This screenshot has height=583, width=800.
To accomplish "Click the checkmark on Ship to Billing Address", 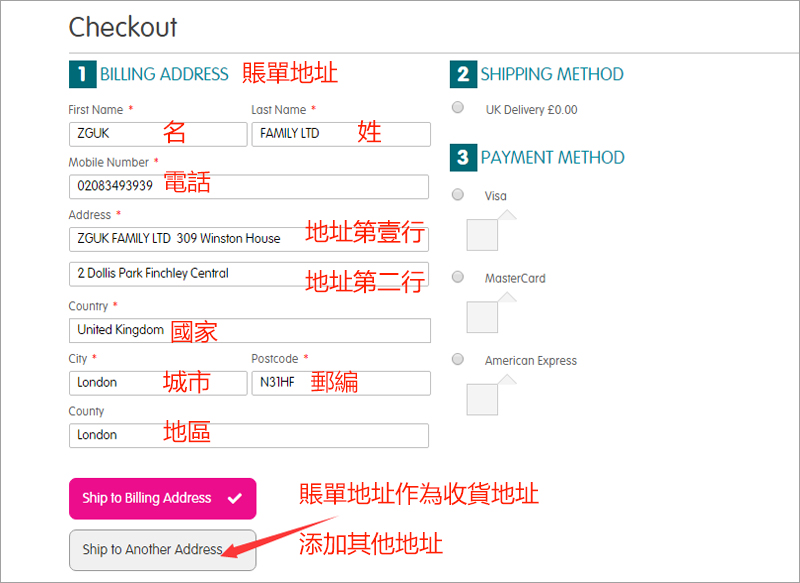I will [x=234, y=498].
